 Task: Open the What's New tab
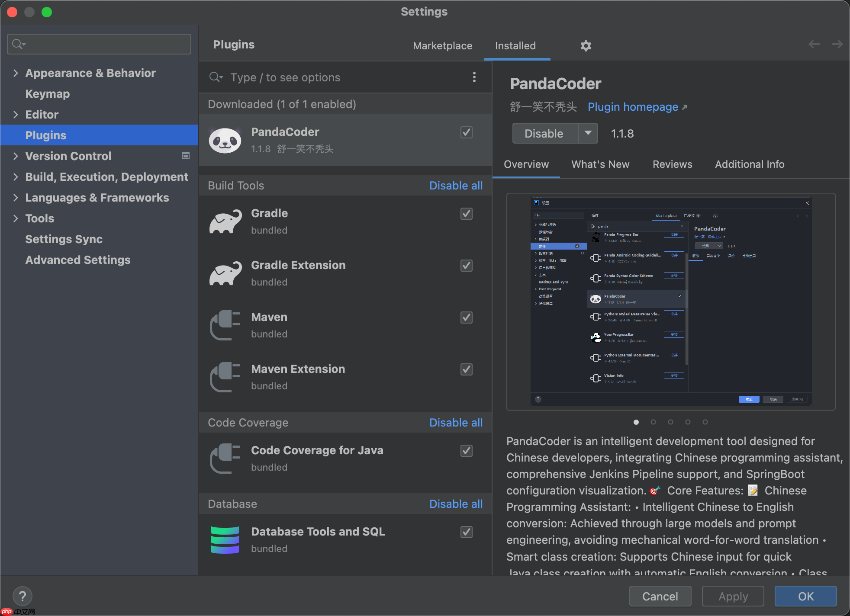point(600,164)
